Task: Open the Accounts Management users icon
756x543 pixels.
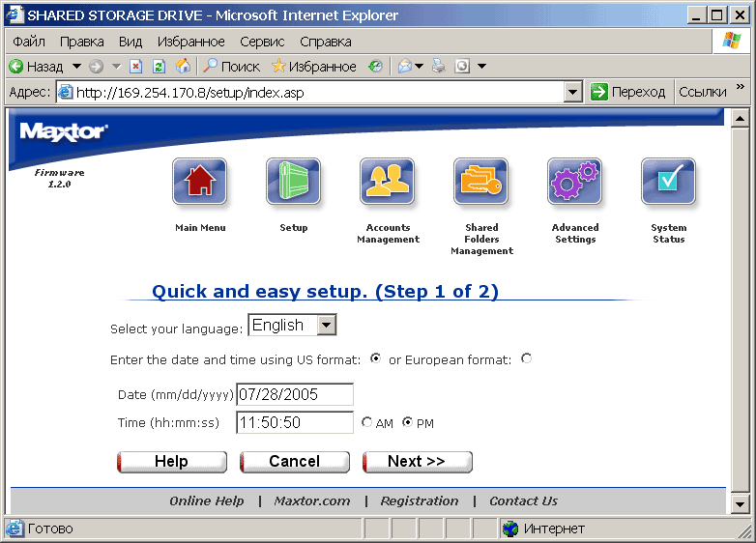Action: point(387,182)
